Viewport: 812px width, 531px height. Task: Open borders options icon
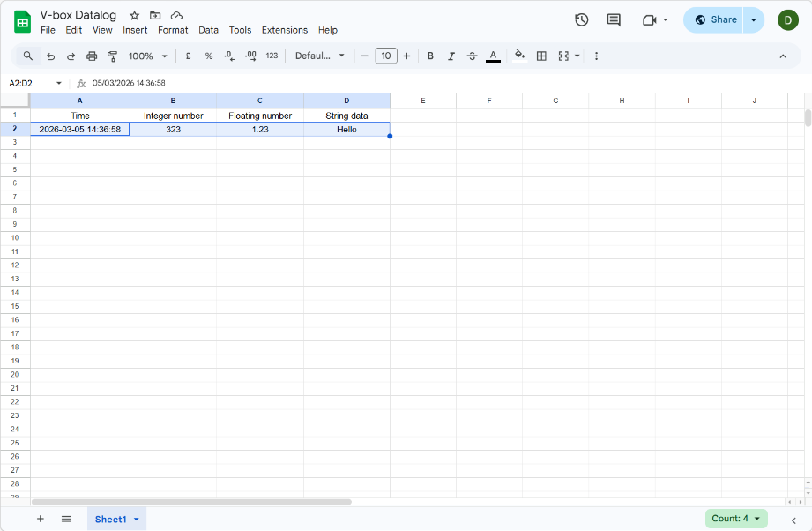540,56
